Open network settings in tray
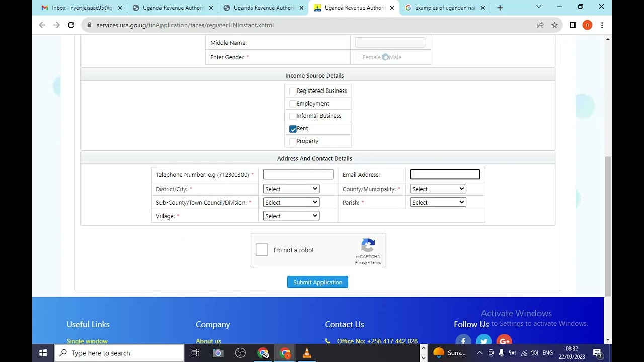The width and height of the screenshot is (644, 362). coord(524,353)
